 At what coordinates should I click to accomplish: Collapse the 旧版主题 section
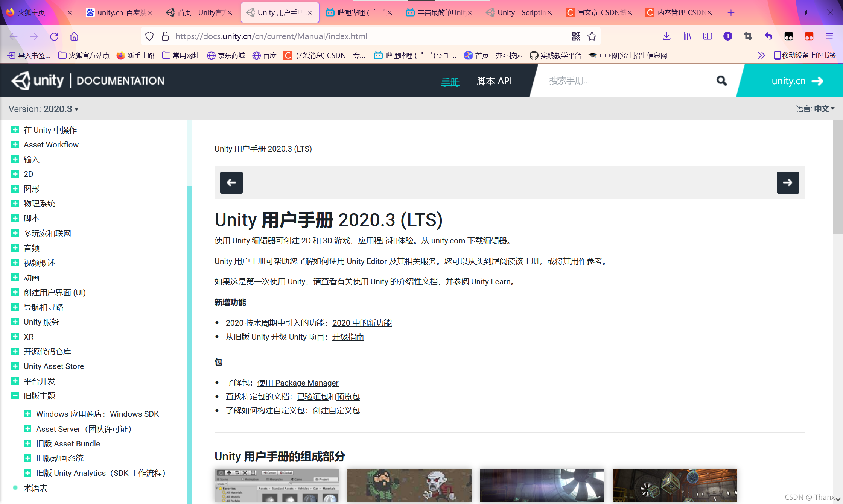tap(15, 396)
